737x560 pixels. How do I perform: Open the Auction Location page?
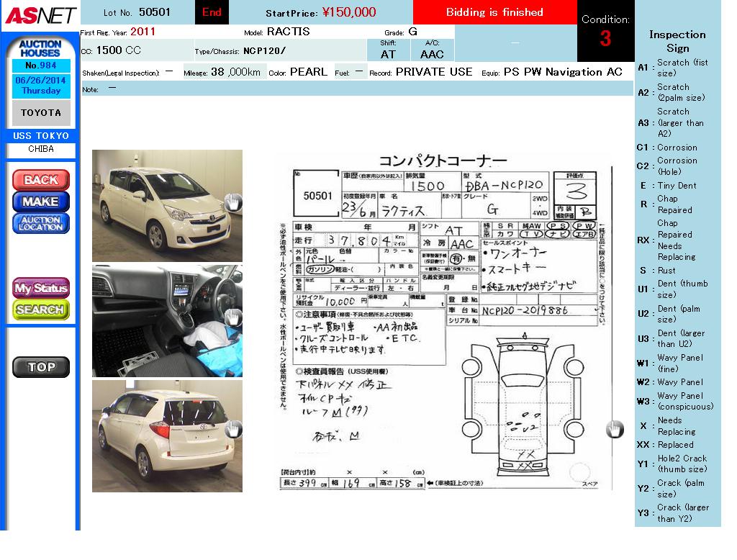coord(41,223)
